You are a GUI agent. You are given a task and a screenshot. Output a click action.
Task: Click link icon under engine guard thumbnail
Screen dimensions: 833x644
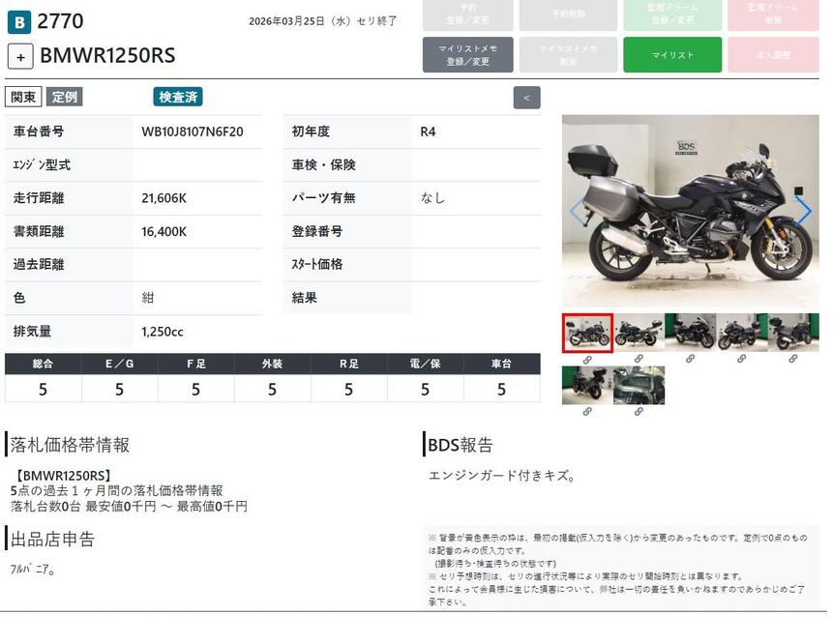pyautogui.click(x=639, y=411)
